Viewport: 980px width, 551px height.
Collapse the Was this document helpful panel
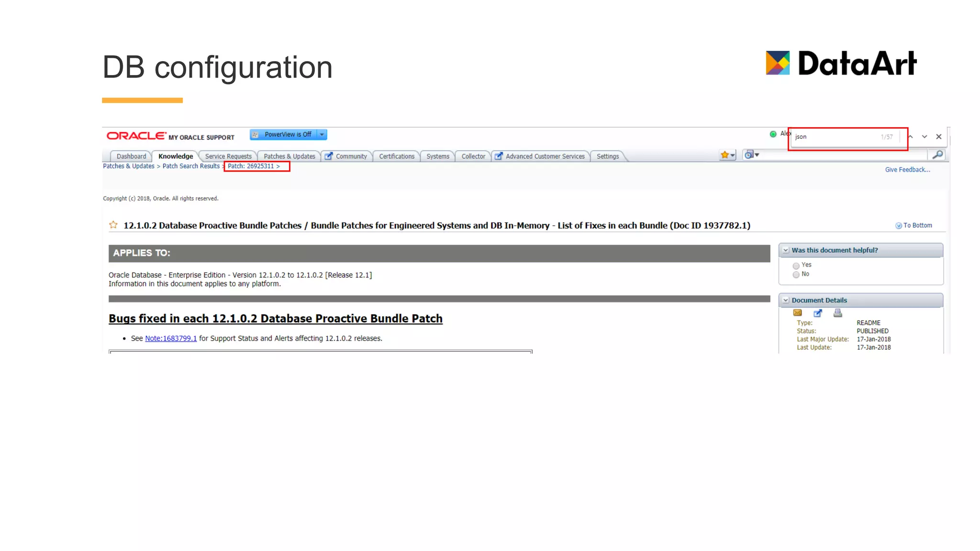[x=786, y=250]
